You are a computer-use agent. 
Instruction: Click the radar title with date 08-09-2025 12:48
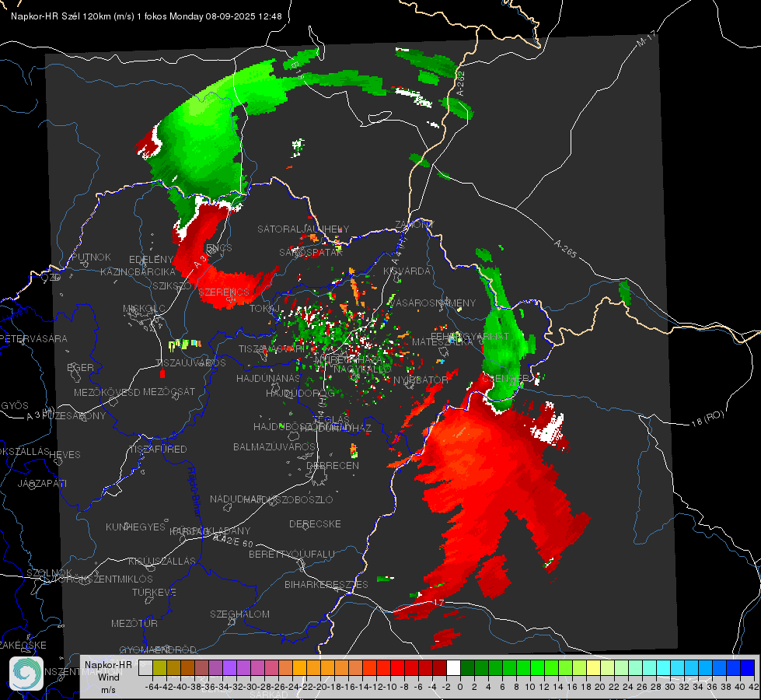pos(146,16)
